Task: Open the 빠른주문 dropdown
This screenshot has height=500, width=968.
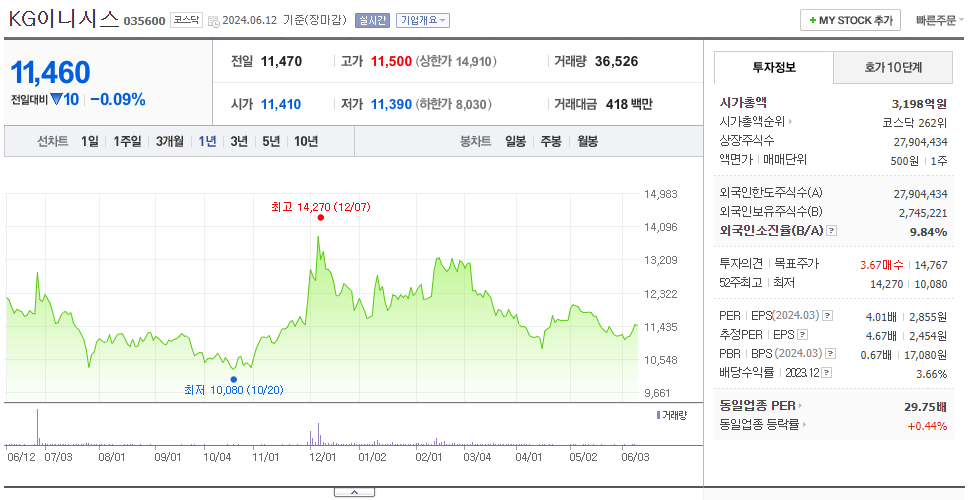Action: tap(940, 20)
